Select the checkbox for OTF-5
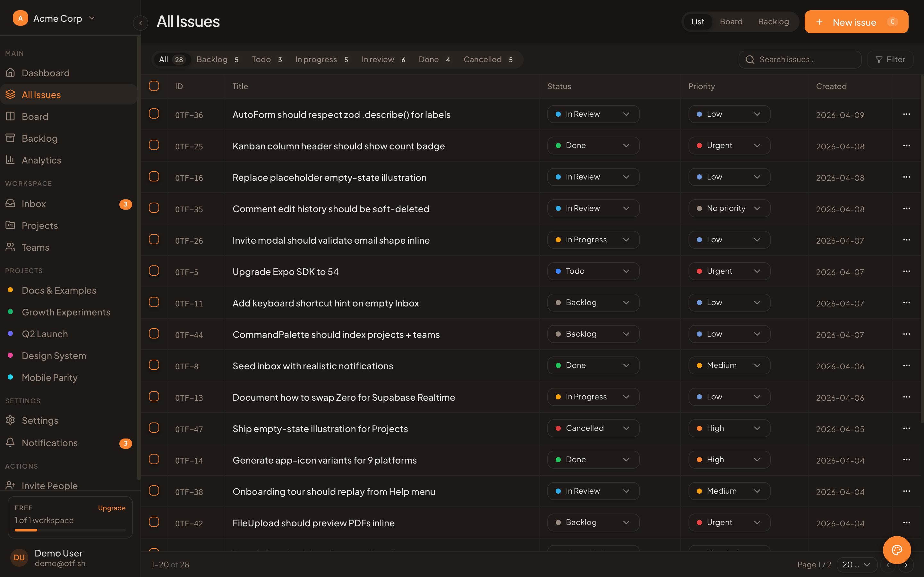 (x=154, y=271)
